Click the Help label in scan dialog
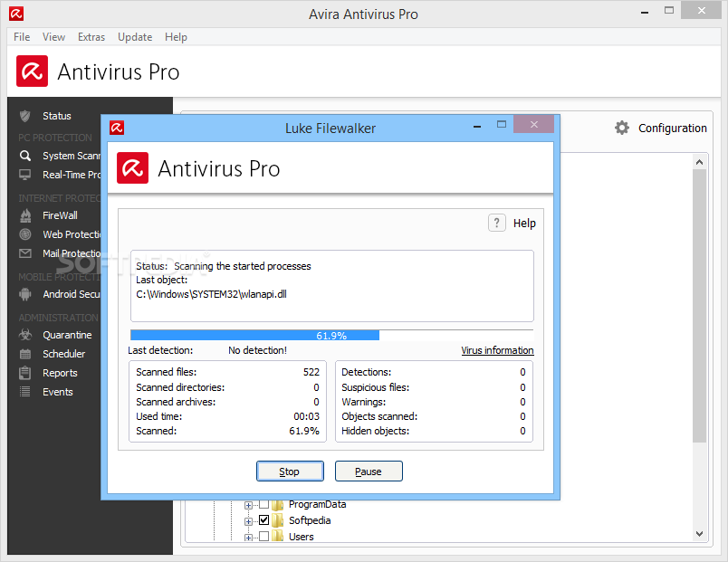The image size is (728, 562). pos(524,224)
